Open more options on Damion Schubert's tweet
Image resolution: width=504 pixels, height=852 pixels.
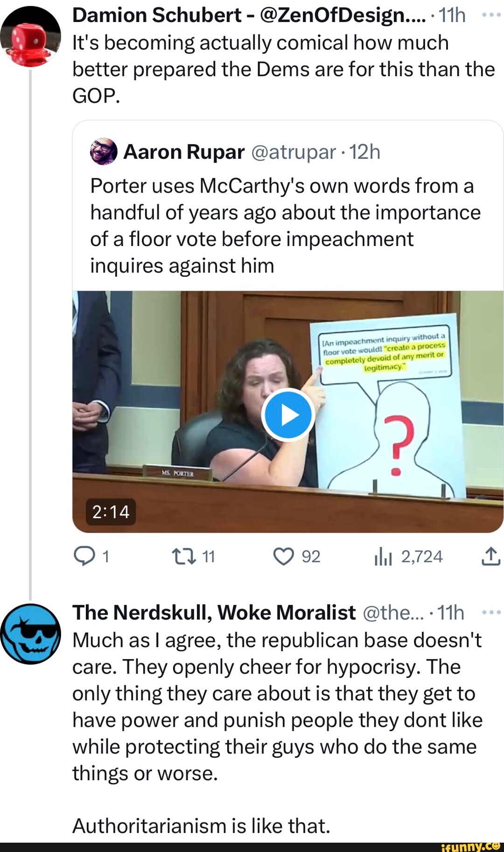point(491,15)
